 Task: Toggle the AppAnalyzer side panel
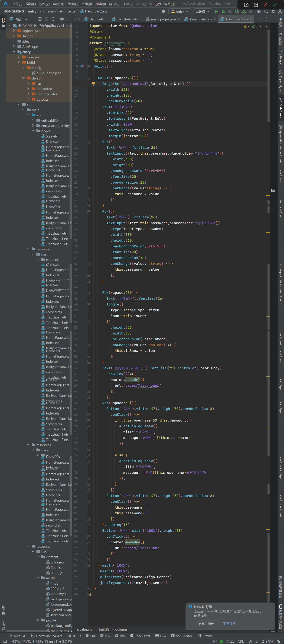coord(280,81)
